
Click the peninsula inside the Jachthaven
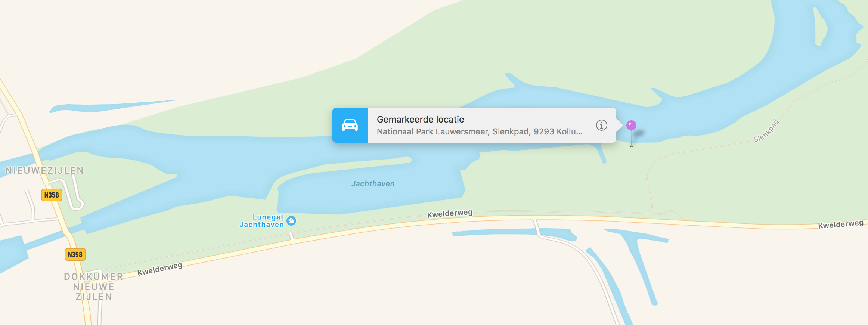[344, 169]
